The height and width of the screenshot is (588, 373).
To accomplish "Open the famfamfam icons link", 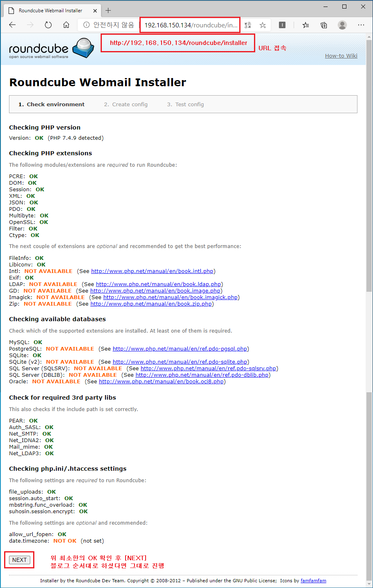I will point(313,581).
